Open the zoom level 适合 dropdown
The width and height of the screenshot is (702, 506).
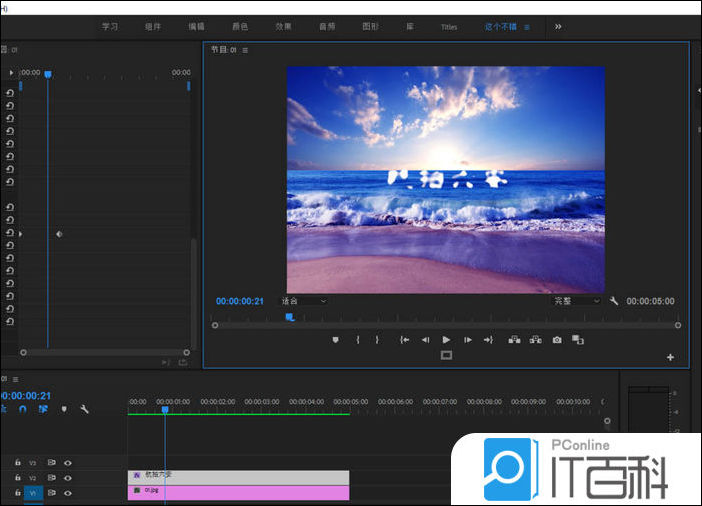pyautogui.click(x=304, y=301)
